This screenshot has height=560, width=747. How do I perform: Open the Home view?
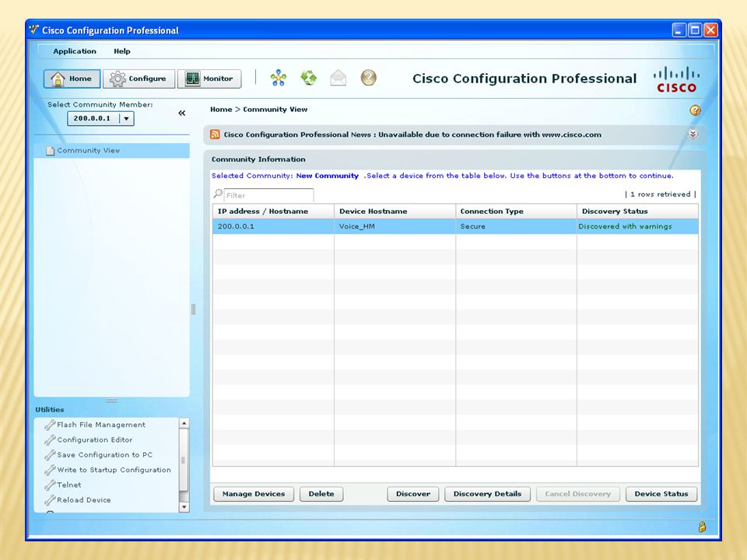point(72,79)
